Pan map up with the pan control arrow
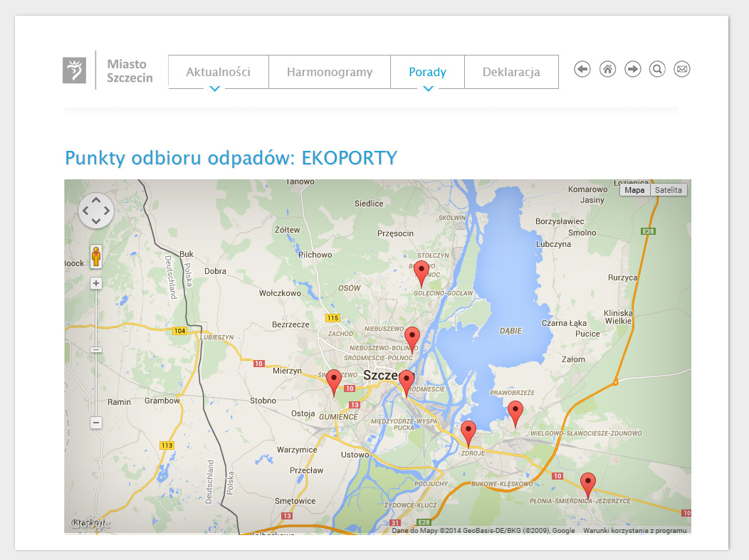The image size is (749, 560). coord(96,201)
